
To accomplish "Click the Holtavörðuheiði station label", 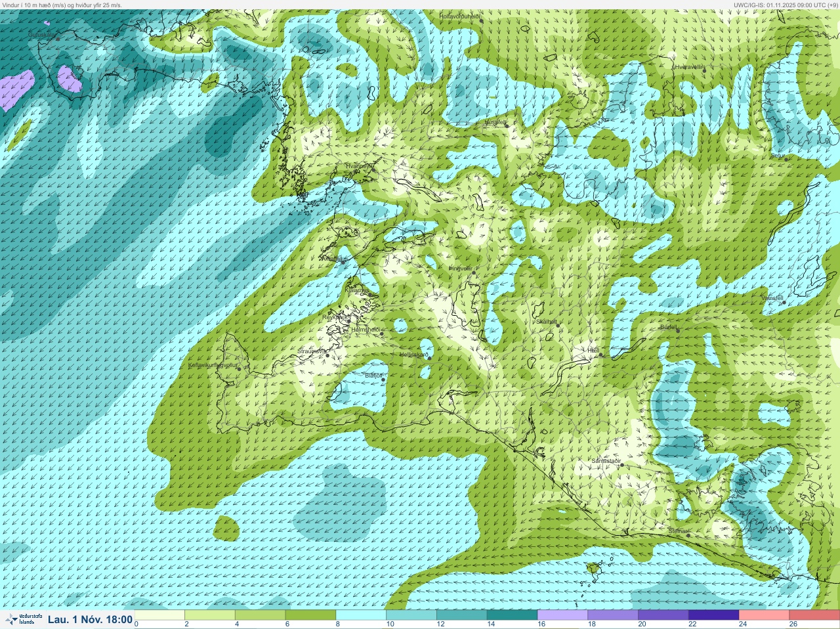I will (x=460, y=16).
